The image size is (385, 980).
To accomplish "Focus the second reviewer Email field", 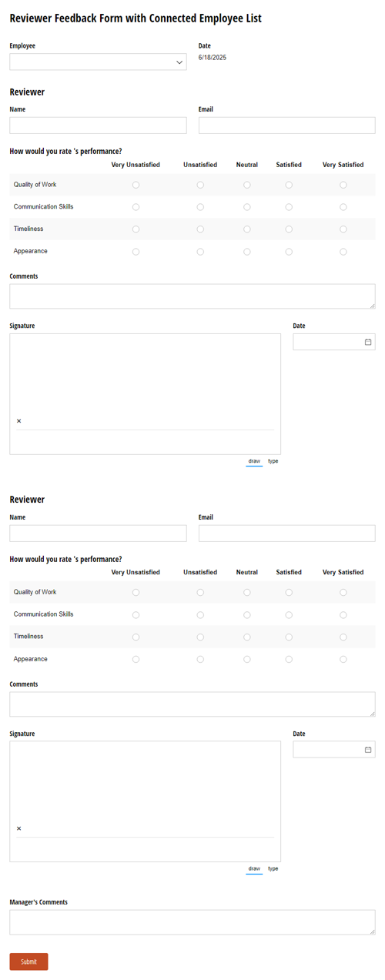I will (287, 533).
